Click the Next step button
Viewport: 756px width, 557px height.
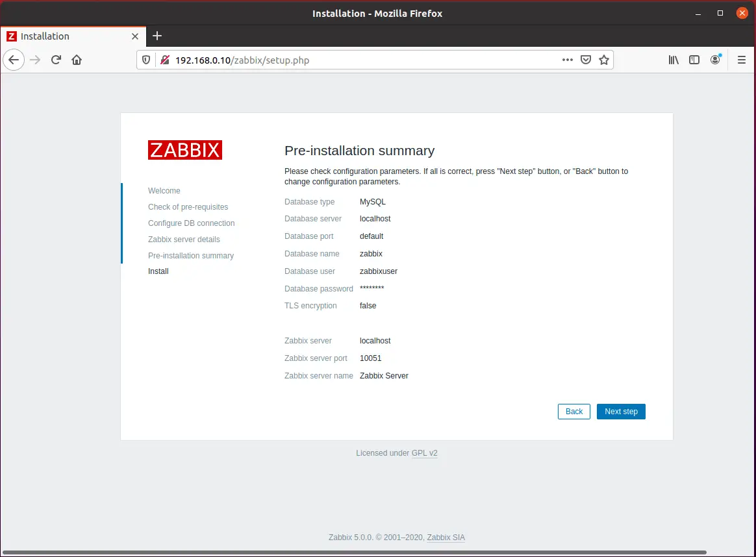click(621, 412)
